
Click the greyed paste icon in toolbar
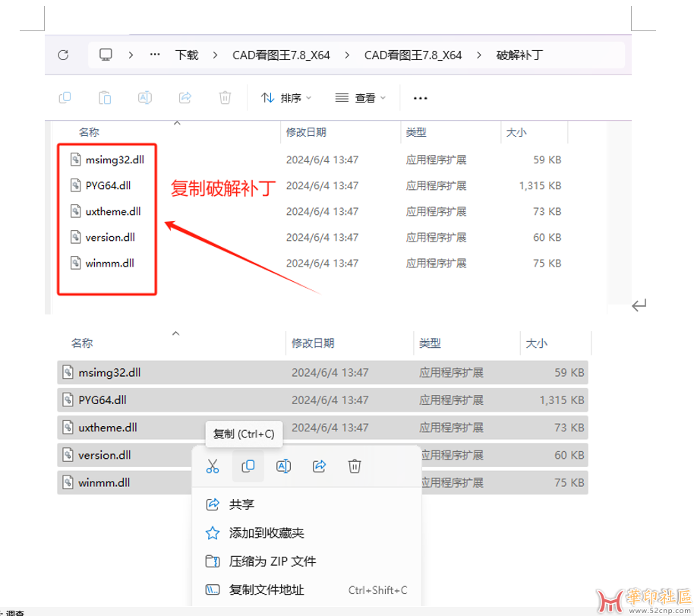click(x=105, y=97)
